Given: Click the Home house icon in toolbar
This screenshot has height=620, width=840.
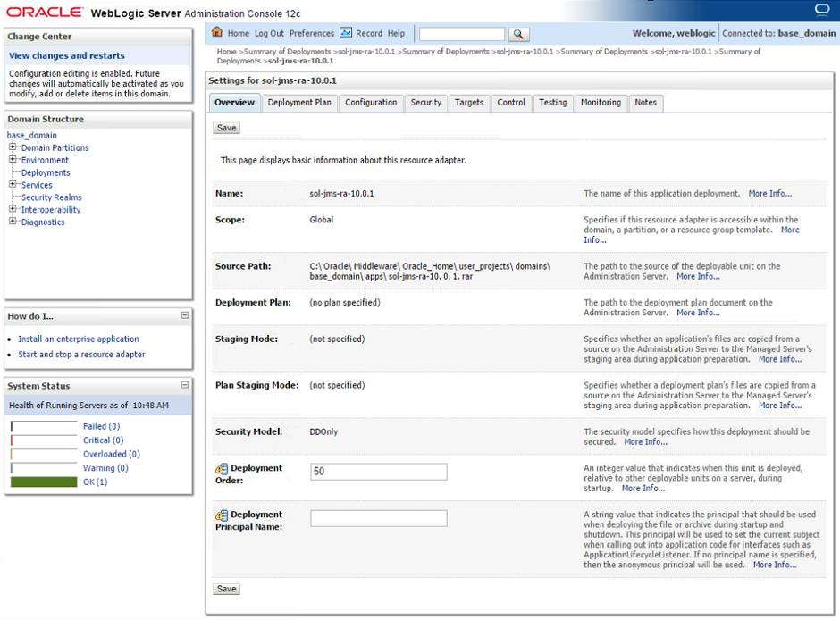Looking at the screenshot, I should point(216,33).
